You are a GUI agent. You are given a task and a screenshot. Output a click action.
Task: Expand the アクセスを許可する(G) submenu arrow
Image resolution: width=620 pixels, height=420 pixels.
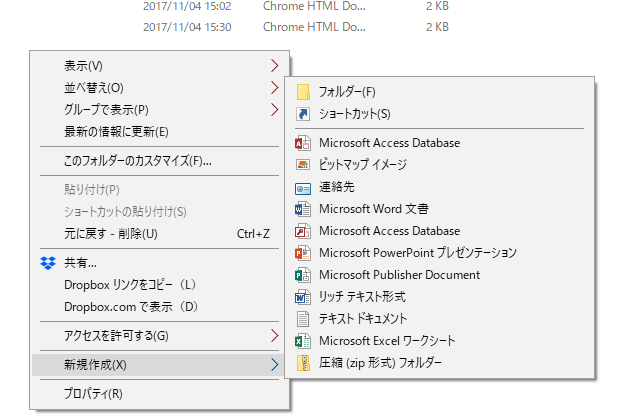pos(275,335)
